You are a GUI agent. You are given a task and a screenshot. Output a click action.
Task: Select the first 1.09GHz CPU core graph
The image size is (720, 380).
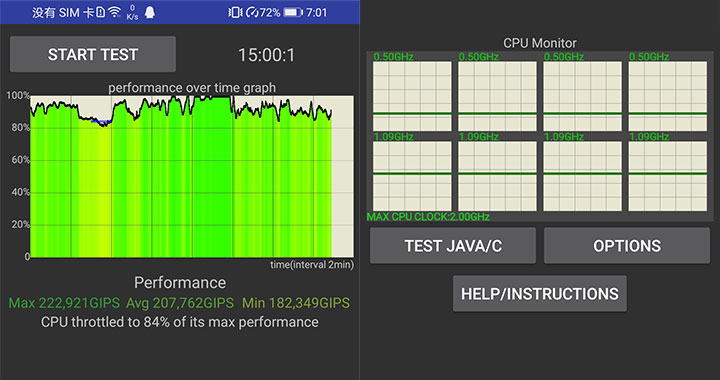point(412,176)
